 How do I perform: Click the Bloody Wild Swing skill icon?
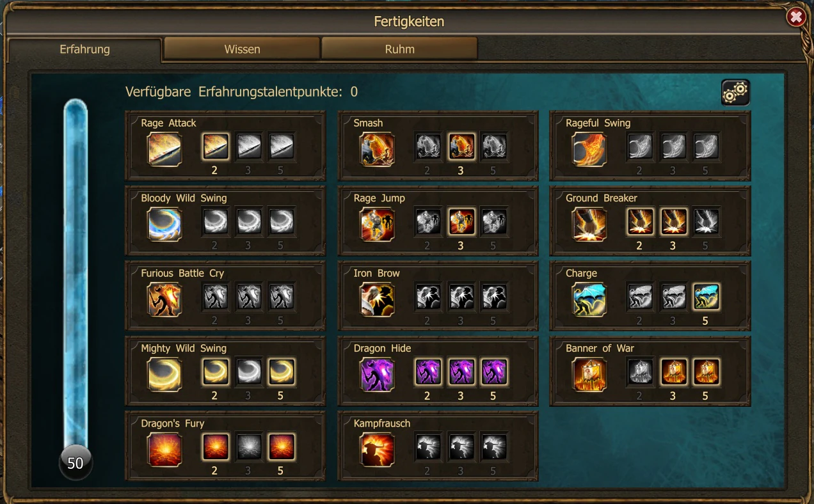coord(164,224)
